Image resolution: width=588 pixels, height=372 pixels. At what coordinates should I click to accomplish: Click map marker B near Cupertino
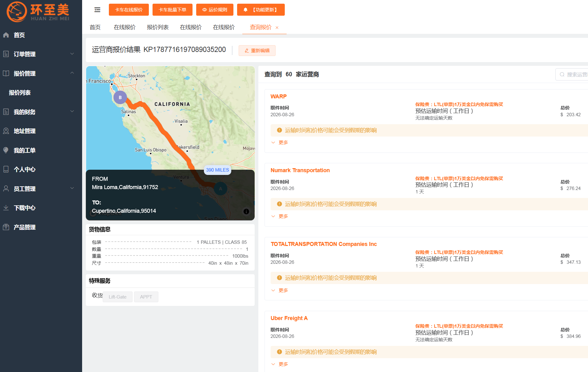tap(120, 97)
